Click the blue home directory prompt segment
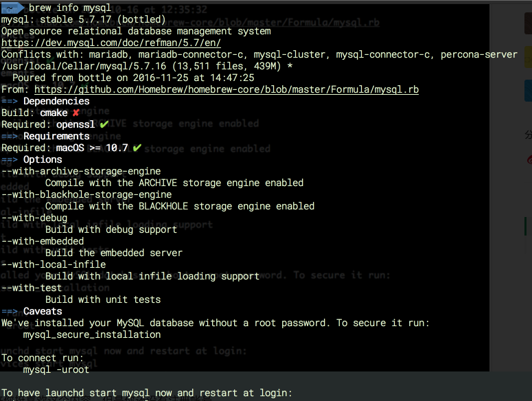Viewport: 532px width, 401px height. pyautogui.click(x=12, y=8)
